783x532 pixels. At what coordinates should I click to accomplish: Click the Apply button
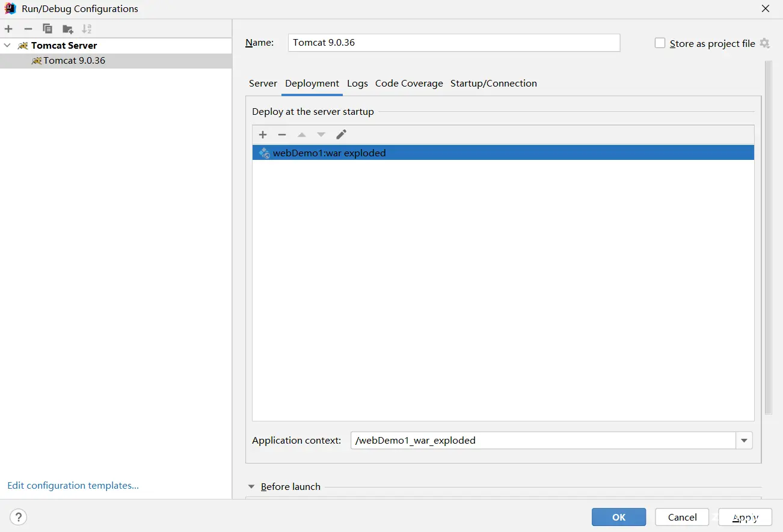pyautogui.click(x=746, y=517)
